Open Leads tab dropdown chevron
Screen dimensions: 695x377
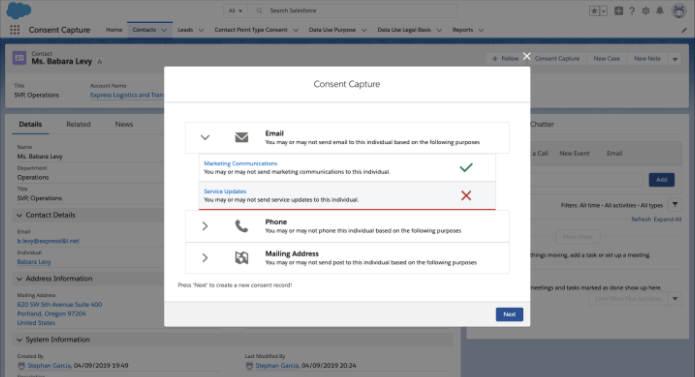[201, 30]
